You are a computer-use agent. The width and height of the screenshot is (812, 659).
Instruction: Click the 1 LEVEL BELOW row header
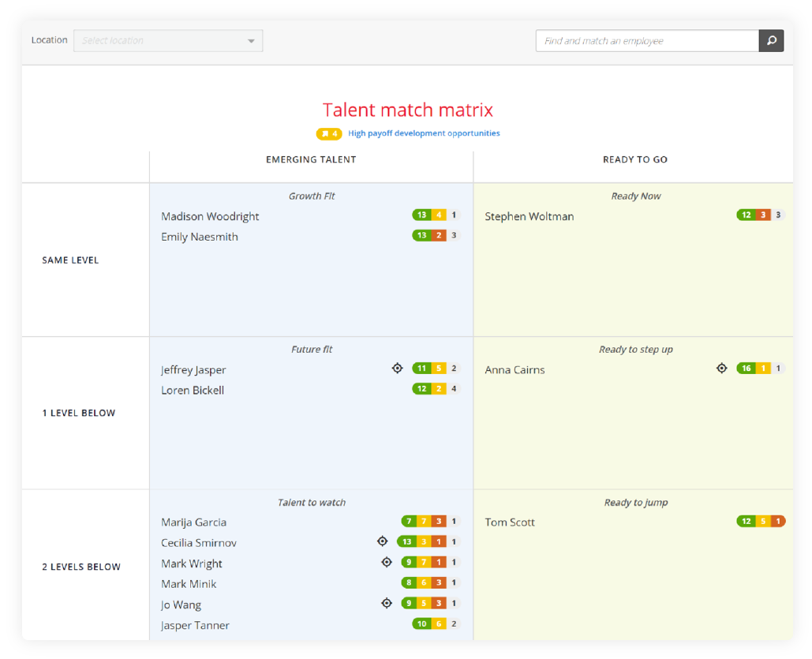pos(79,413)
